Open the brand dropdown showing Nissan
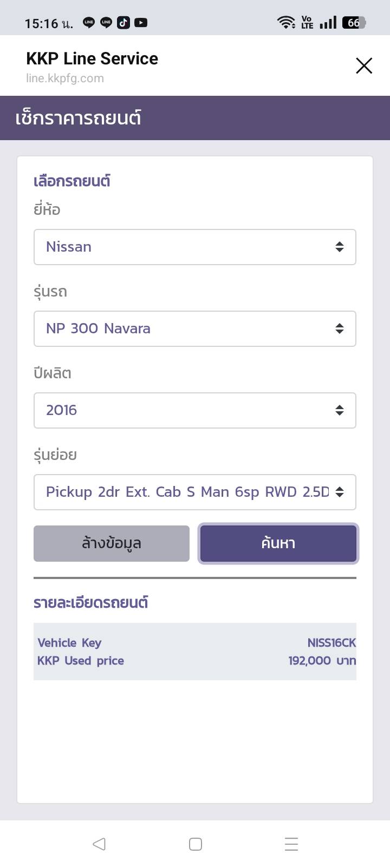 click(x=194, y=247)
